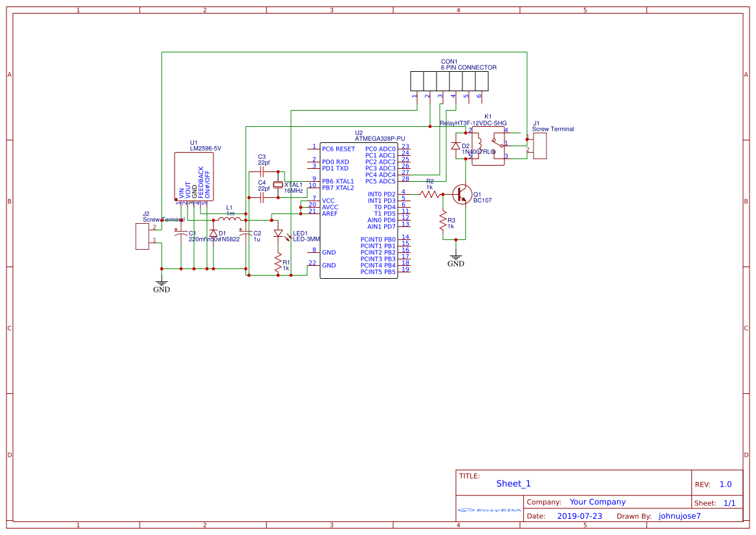Screen dimensions: 756x535
Task: Click the Drawn By name johnujose7
Action: pyautogui.click(x=679, y=516)
